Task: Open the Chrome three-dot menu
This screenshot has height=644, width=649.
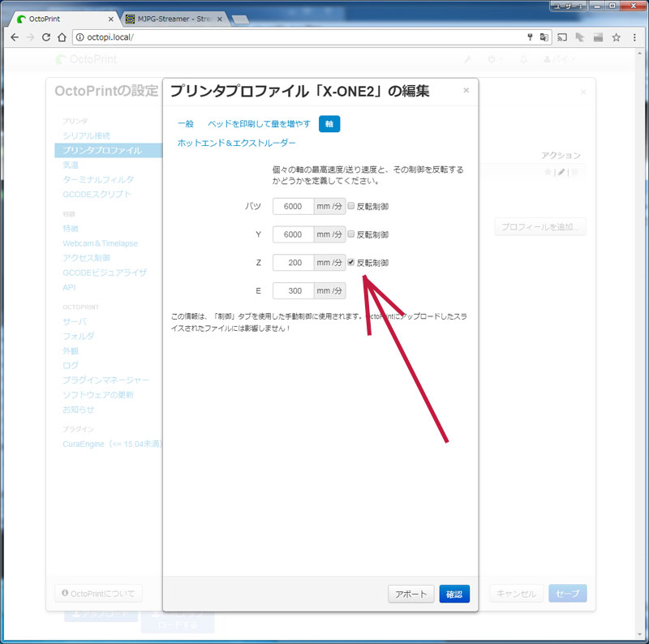Action: (634, 37)
